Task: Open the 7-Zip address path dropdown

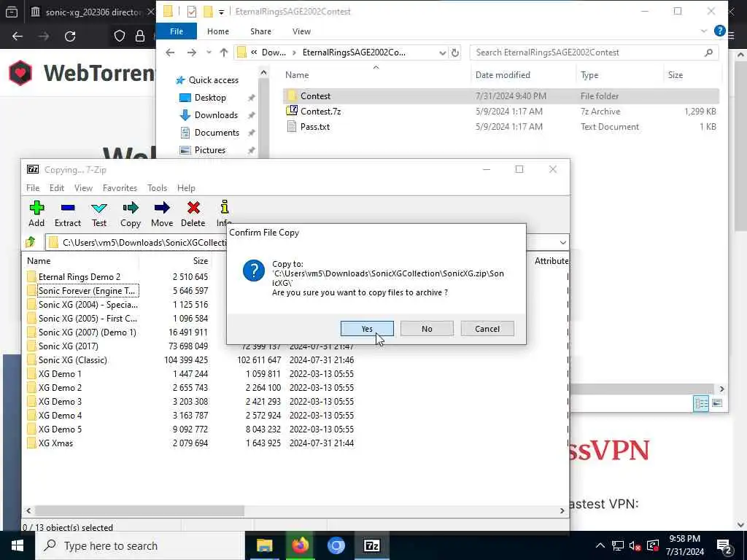Action: point(562,242)
